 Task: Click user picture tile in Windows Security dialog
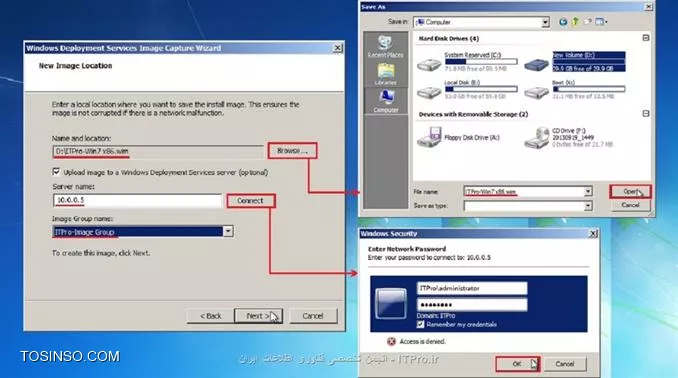[x=391, y=304]
